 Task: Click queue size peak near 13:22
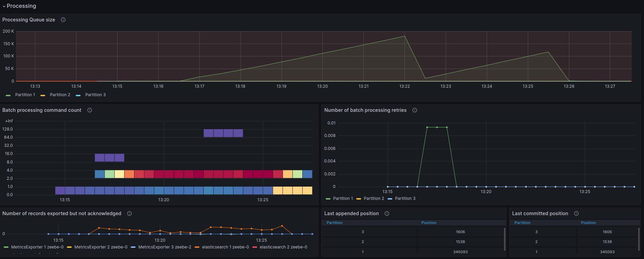coord(405,36)
